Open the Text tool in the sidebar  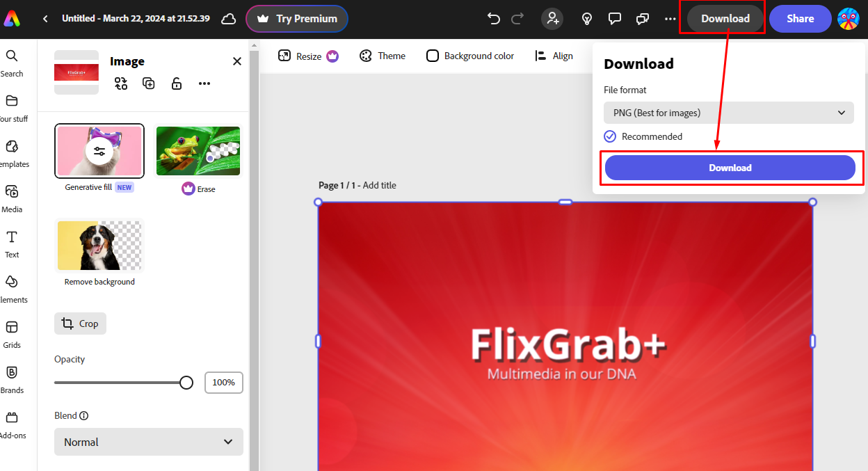coord(12,244)
